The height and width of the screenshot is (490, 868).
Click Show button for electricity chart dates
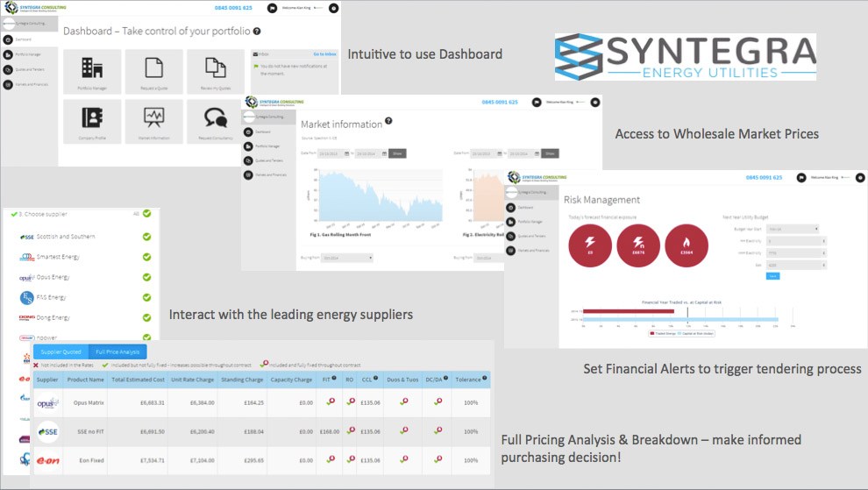pyautogui.click(x=550, y=153)
